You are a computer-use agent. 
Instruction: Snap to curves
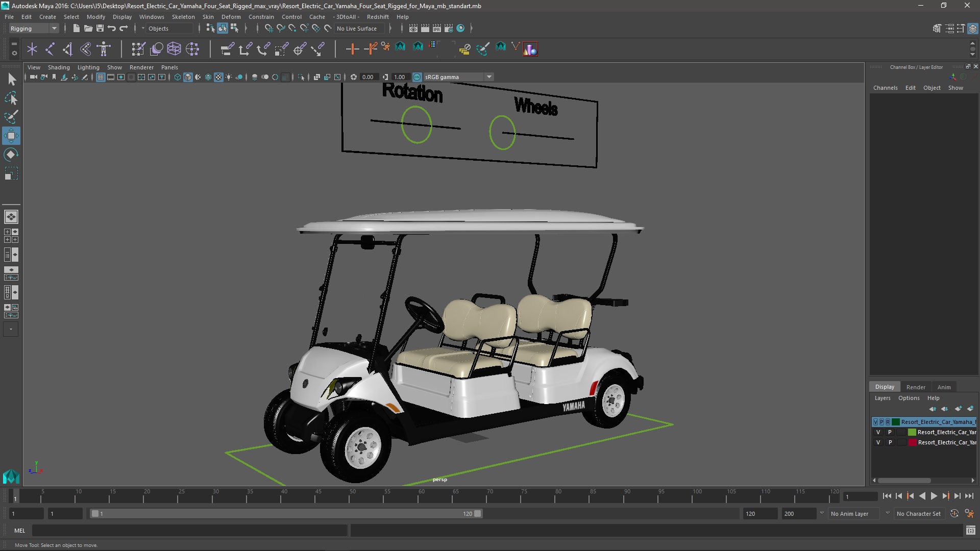[x=280, y=29]
